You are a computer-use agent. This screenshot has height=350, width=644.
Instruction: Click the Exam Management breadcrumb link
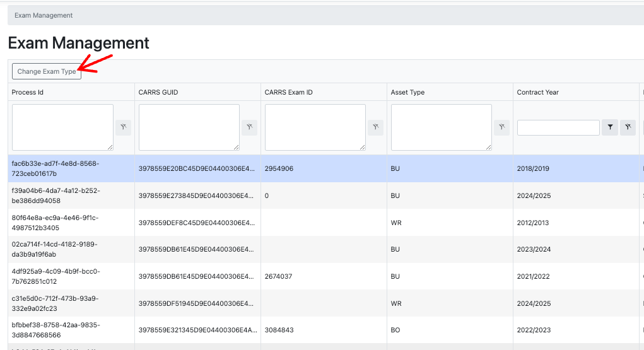(44, 15)
